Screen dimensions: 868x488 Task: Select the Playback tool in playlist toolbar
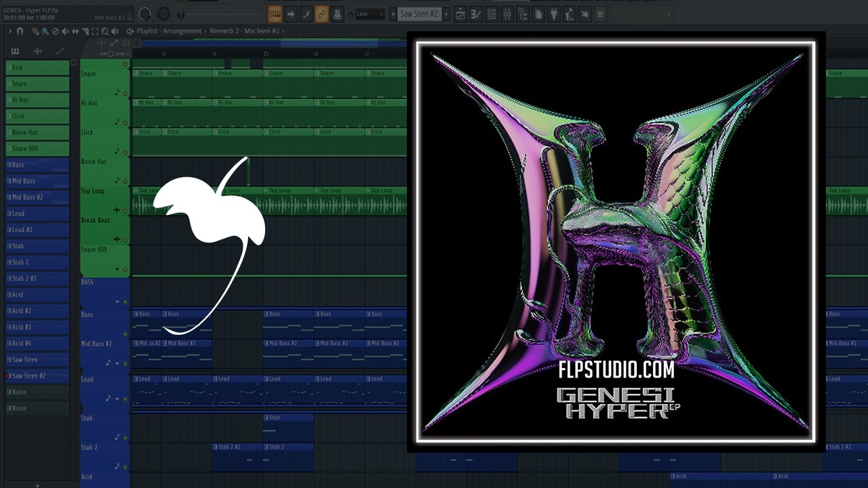pyautogui.click(x=116, y=31)
